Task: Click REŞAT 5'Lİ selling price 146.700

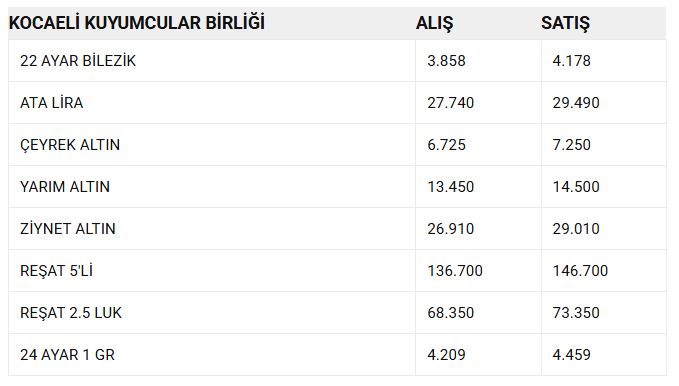Action: [580, 271]
